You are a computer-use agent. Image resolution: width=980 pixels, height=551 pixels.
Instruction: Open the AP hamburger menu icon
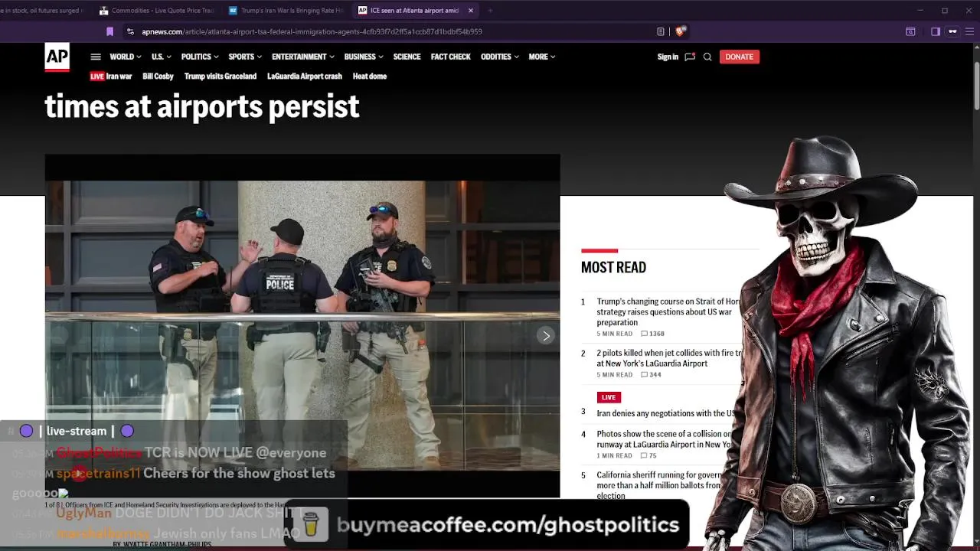[96, 57]
